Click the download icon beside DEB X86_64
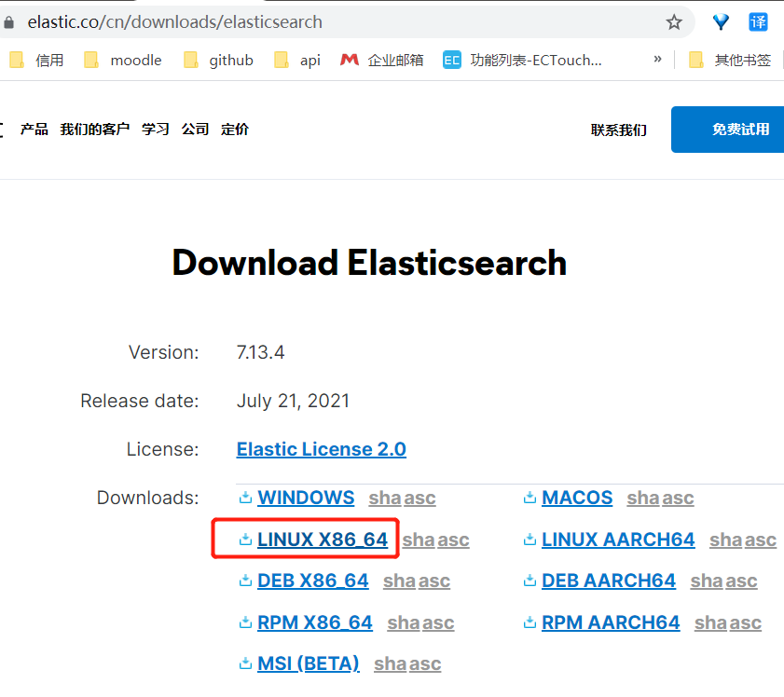784x697 pixels. pos(245,581)
